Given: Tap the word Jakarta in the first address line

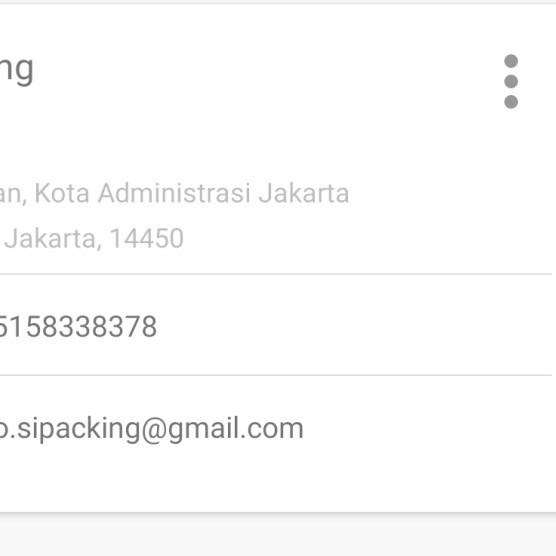Looking at the screenshot, I should coord(304,194).
